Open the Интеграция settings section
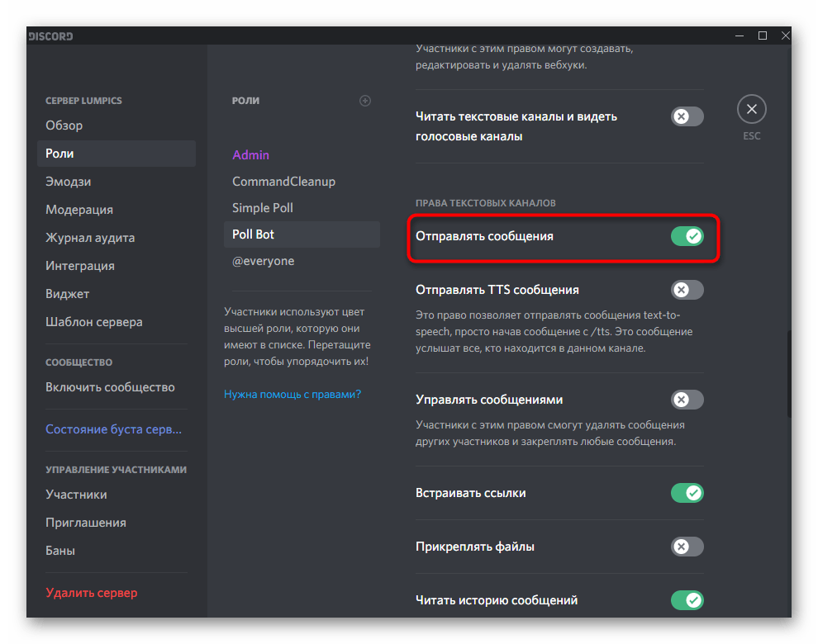 (x=117, y=266)
